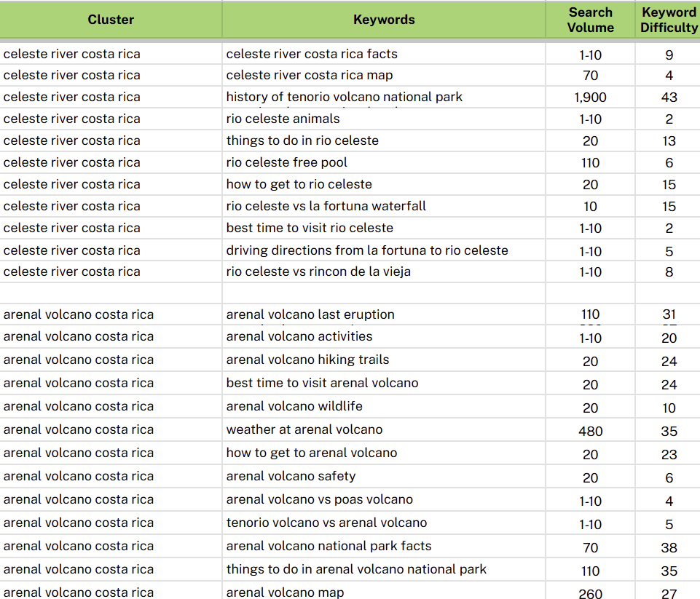This screenshot has height=599, width=700.
Task: Click keyword difficulty 43 cell
Action: pos(668,98)
